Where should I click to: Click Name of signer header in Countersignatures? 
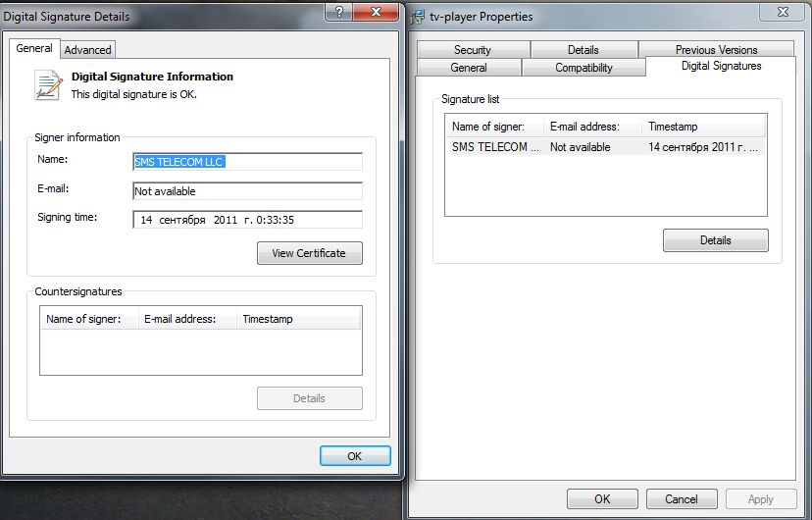coord(89,319)
